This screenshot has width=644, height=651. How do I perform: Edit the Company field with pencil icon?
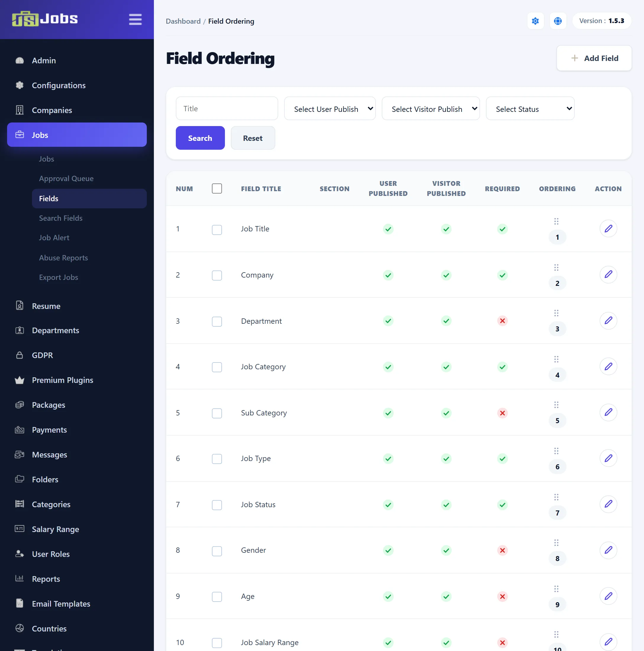(608, 275)
